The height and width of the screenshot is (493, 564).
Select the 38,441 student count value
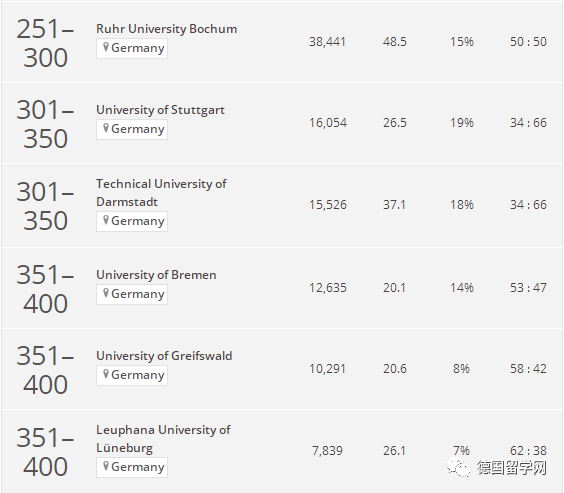tap(327, 42)
